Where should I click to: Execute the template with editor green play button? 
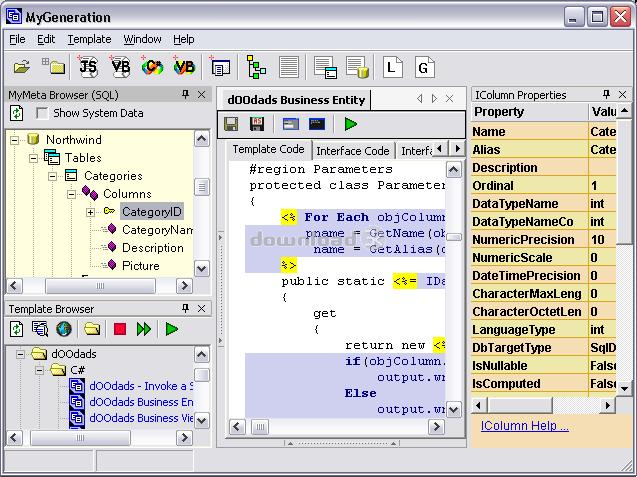[x=351, y=124]
